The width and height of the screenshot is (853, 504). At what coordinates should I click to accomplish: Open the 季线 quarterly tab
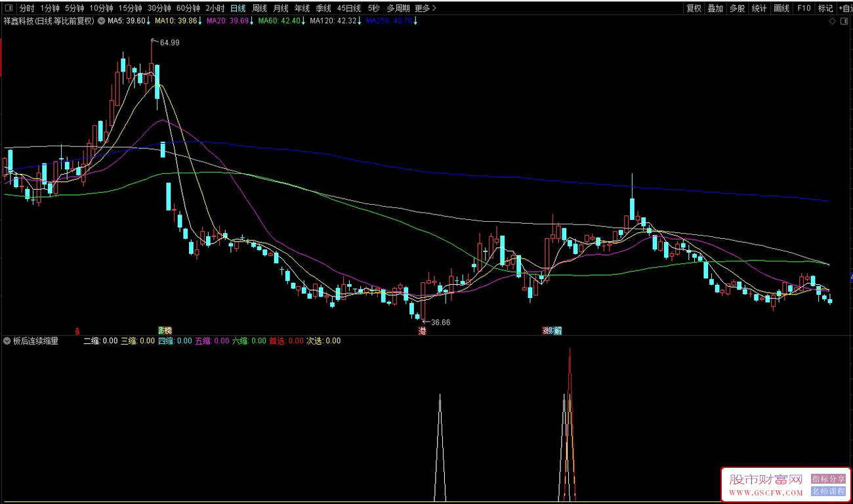323,9
